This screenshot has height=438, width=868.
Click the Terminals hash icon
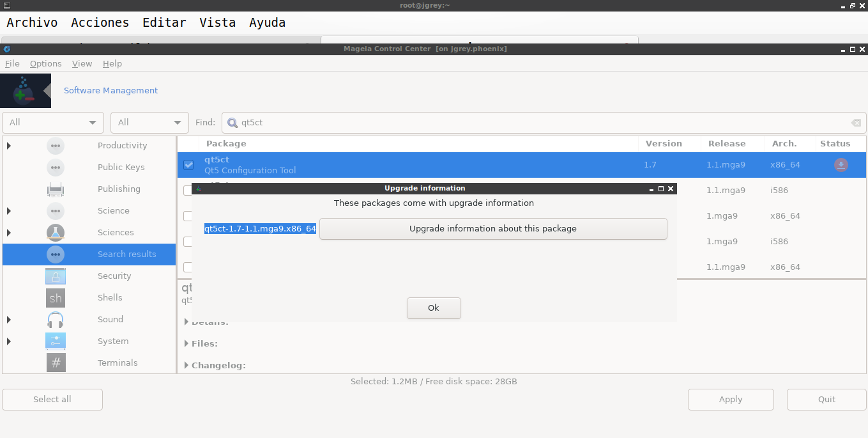pos(56,363)
